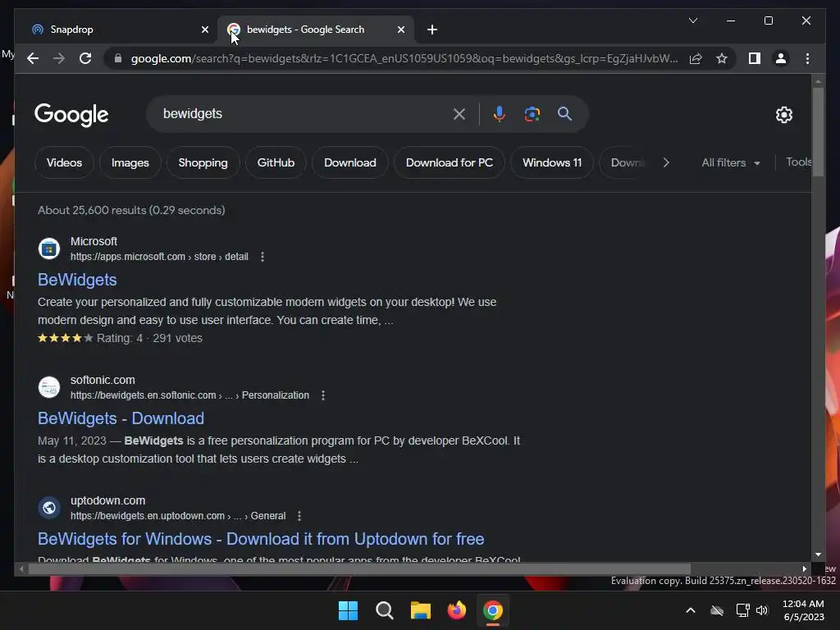Submit the search with the magnifier icon
Image resolution: width=840 pixels, height=630 pixels.
[x=564, y=113]
